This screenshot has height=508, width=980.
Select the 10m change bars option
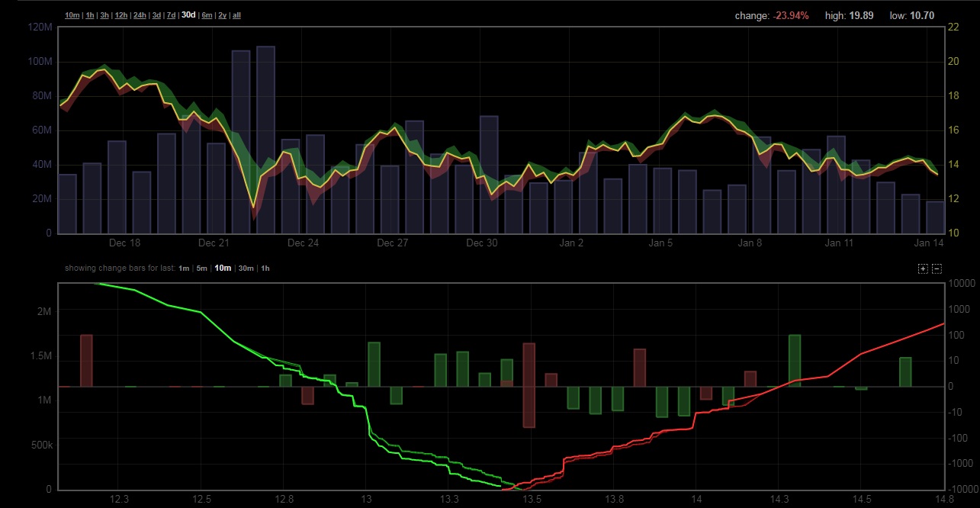coord(223,268)
